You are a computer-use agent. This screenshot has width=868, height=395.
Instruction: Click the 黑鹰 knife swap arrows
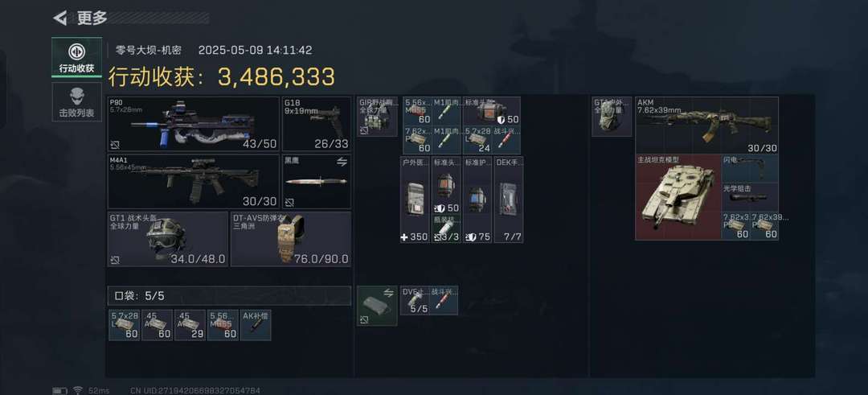pos(342,162)
